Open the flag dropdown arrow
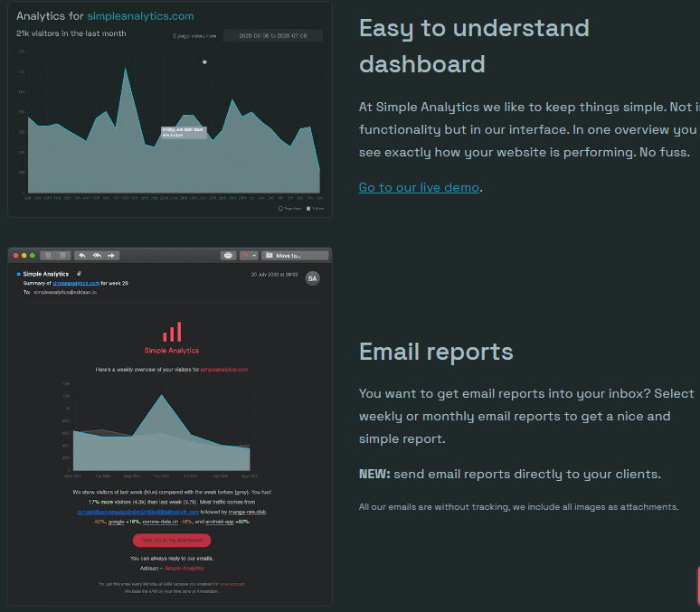Viewport: 700px width, 612px height. pyautogui.click(x=254, y=255)
